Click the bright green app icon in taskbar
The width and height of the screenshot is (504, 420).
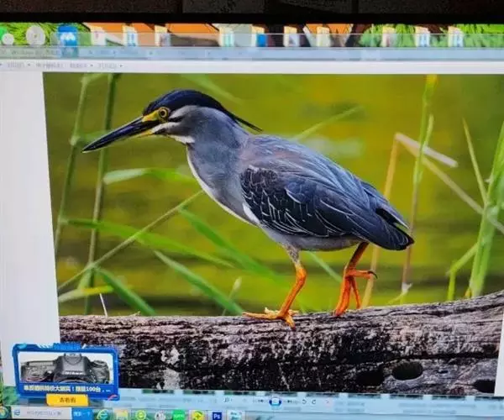pyautogui.click(x=178, y=415)
